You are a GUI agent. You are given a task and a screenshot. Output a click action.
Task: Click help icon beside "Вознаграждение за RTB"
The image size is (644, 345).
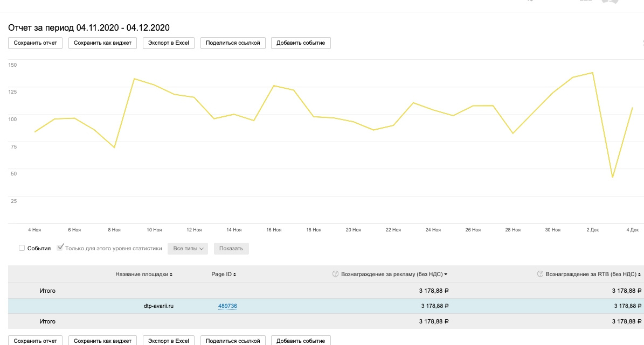coord(541,274)
